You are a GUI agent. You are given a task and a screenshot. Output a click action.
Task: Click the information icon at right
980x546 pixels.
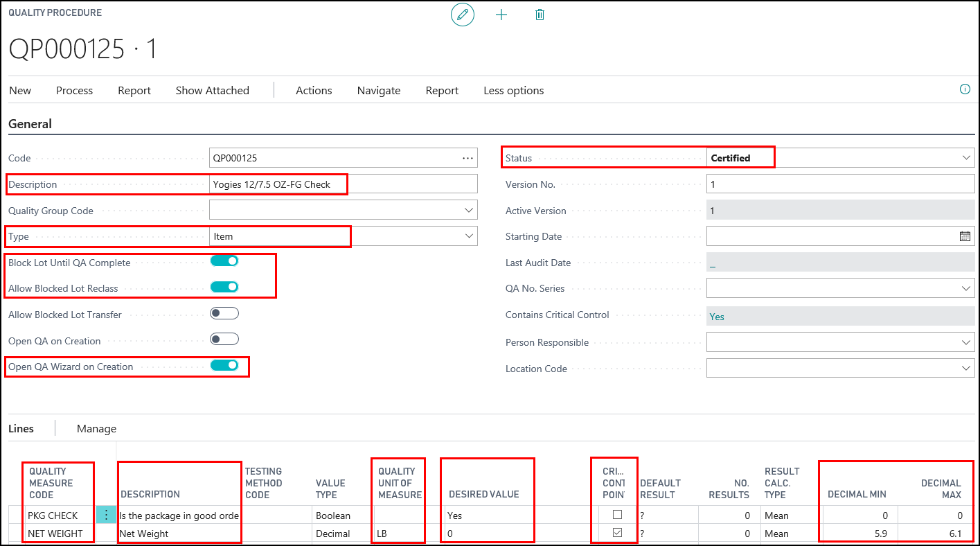[x=965, y=89]
